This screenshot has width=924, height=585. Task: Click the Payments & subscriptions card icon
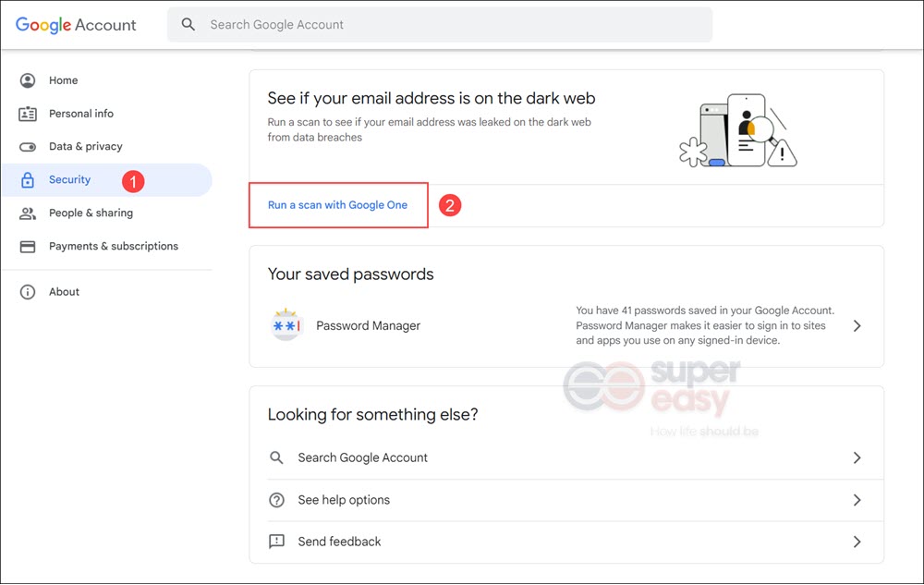click(28, 246)
